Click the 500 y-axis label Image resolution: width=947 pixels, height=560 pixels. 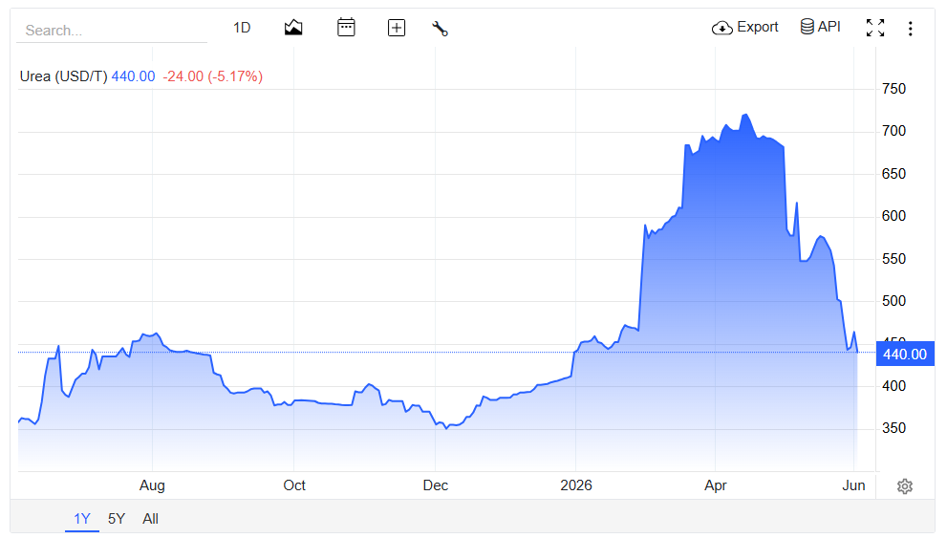pyautogui.click(x=893, y=301)
